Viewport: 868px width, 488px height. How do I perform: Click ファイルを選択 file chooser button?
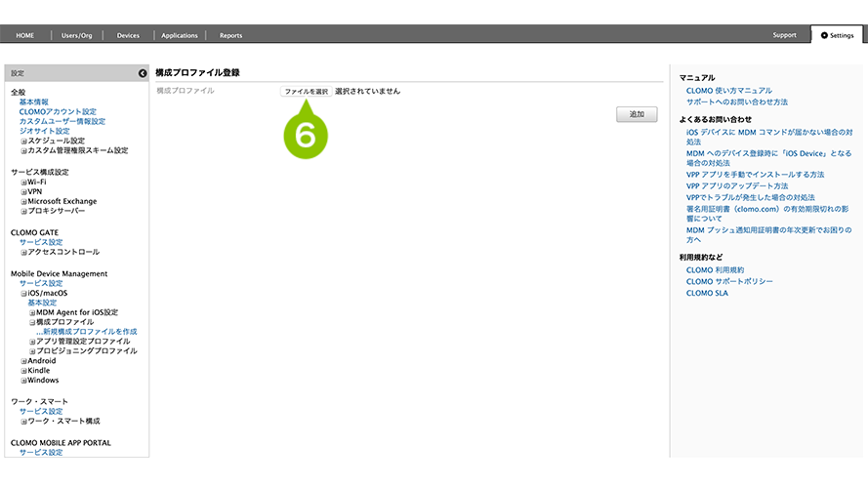pyautogui.click(x=307, y=92)
